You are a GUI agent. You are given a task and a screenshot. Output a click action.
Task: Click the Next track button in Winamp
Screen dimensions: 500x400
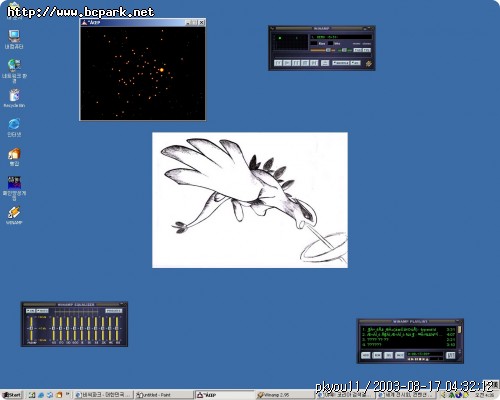click(314, 63)
